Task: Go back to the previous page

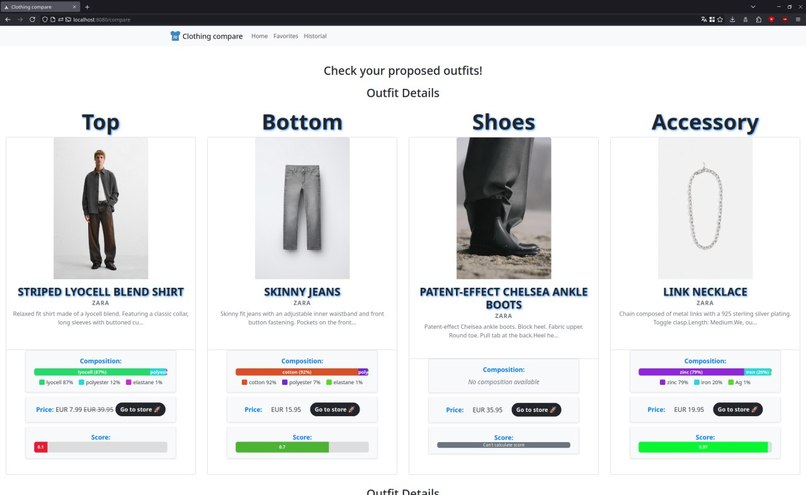Action: coord(8,20)
